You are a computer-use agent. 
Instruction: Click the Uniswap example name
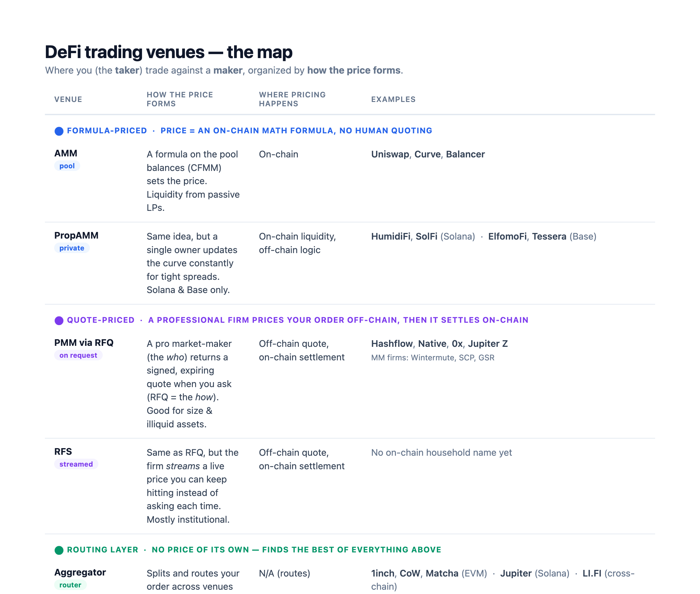pos(390,154)
